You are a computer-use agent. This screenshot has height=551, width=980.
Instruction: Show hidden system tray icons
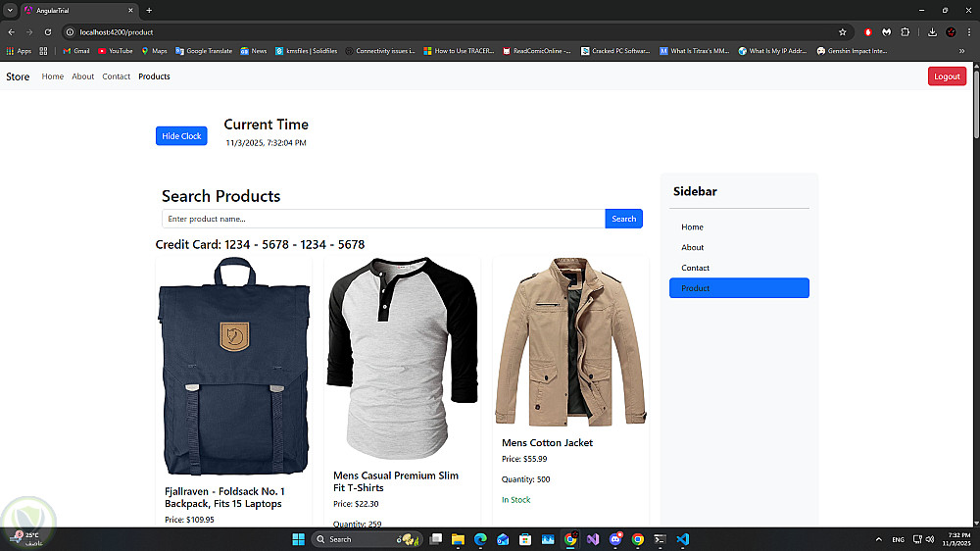(879, 539)
